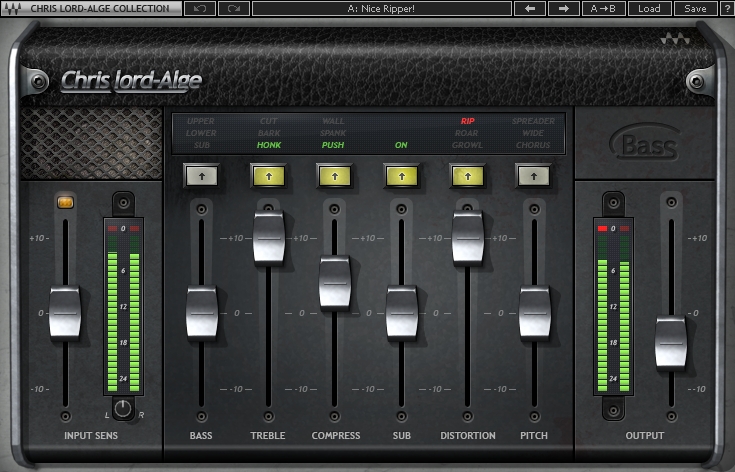Click the OUTPUT fader handle

click(x=671, y=343)
